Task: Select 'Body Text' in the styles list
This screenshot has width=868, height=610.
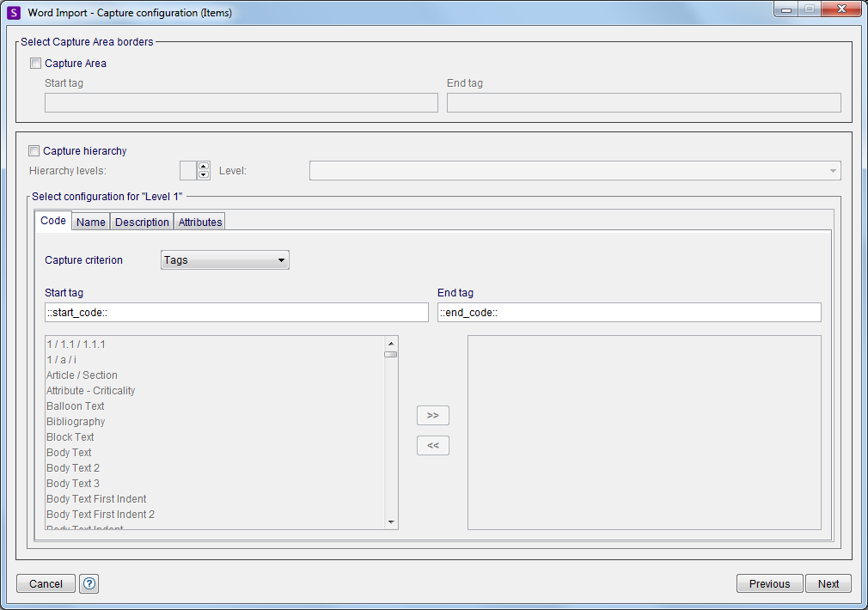Action: click(x=69, y=452)
